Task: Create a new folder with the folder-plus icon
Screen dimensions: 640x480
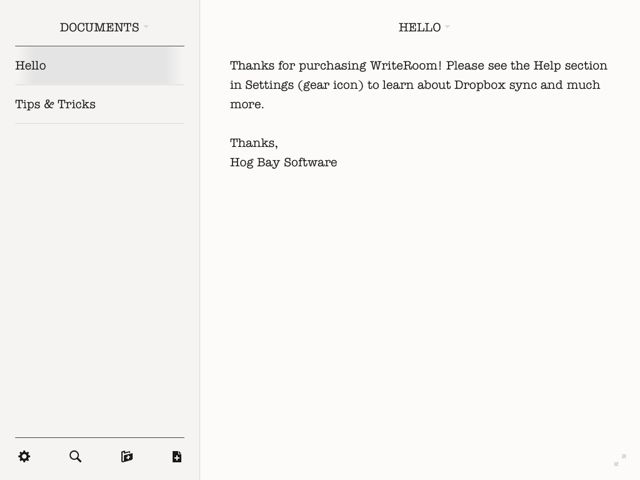Action: tap(127, 456)
